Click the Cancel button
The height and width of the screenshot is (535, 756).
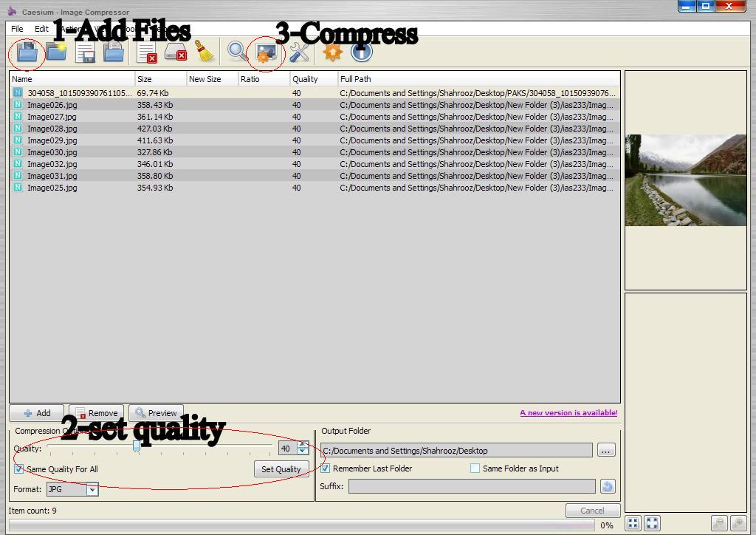[x=593, y=511]
